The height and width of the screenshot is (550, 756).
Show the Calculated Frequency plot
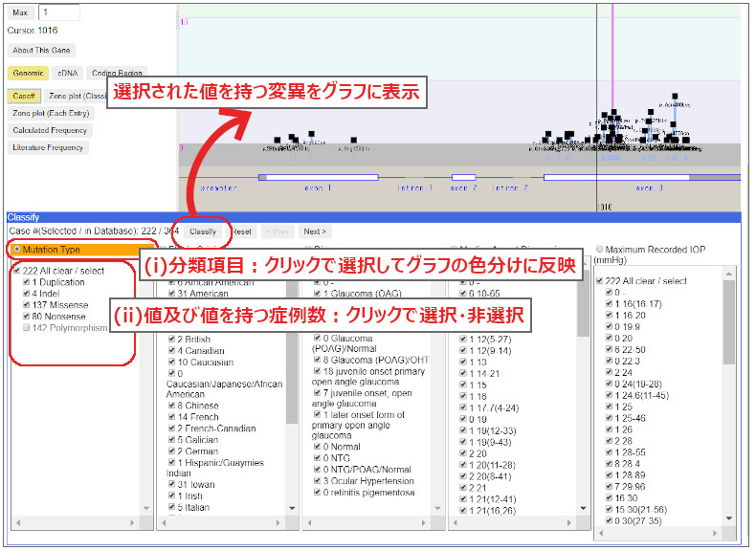pyautogui.click(x=50, y=130)
